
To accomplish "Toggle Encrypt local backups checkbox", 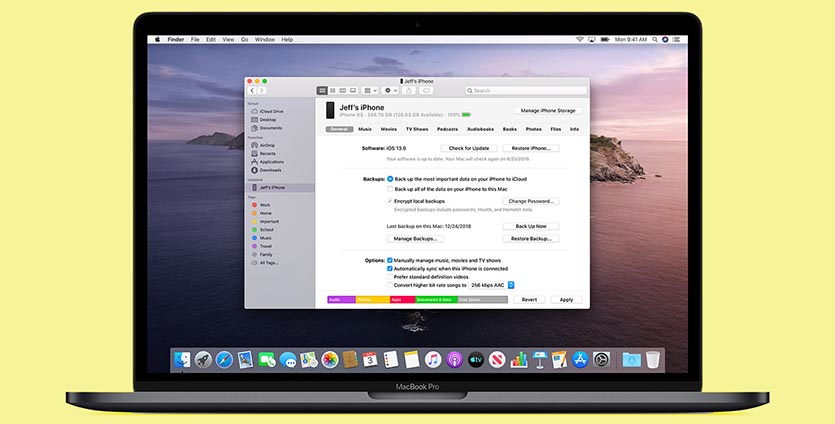I will coord(390,201).
